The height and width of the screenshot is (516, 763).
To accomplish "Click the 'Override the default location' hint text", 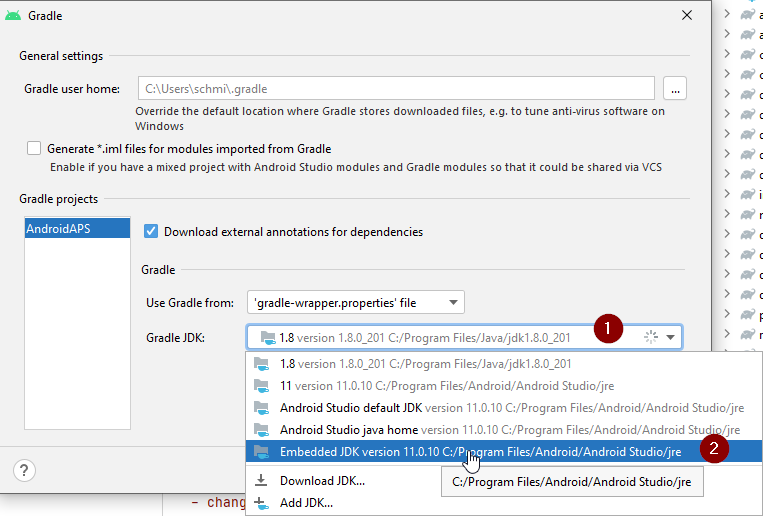I will click(x=400, y=118).
